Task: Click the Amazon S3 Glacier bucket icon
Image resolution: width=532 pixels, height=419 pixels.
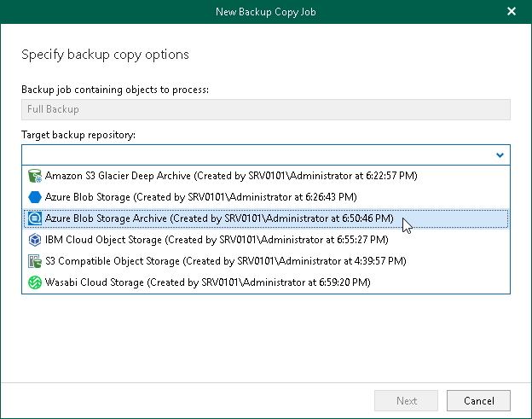Action: click(35, 176)
